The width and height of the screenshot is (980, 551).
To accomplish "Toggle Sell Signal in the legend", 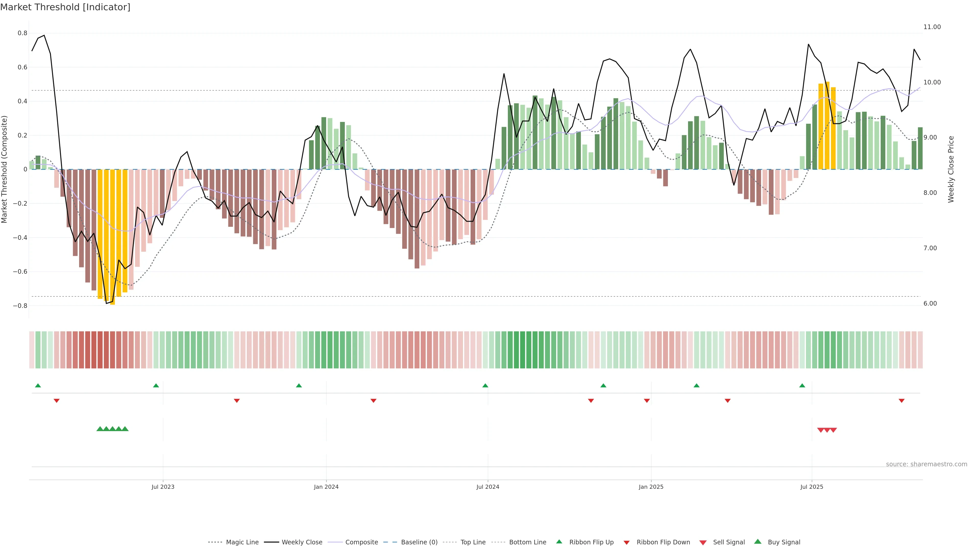I will [x=729, y=542].
